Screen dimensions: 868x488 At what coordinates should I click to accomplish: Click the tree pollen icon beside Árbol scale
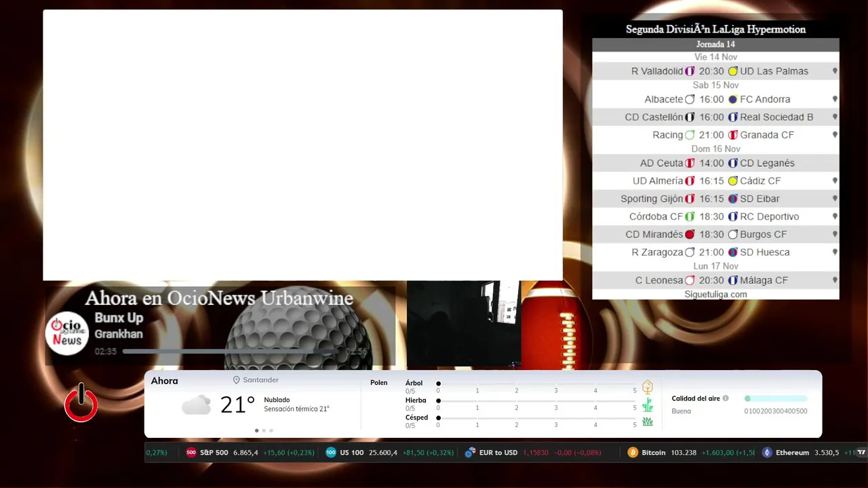(x=648, y=388)
